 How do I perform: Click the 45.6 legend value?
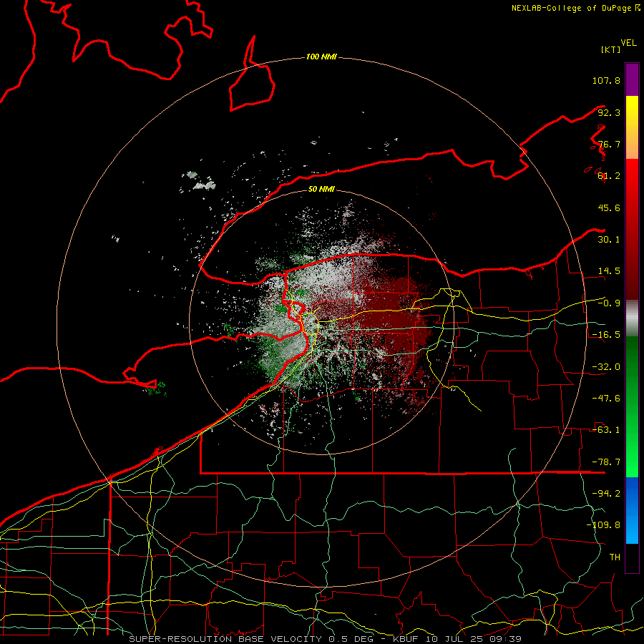pyautogui.click(x=609, y=208)
